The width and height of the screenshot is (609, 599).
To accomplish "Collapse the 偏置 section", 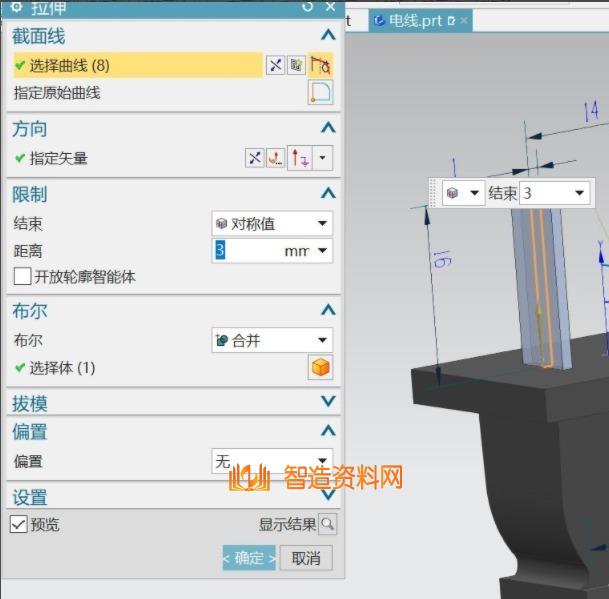I will (x=328, y=430).
